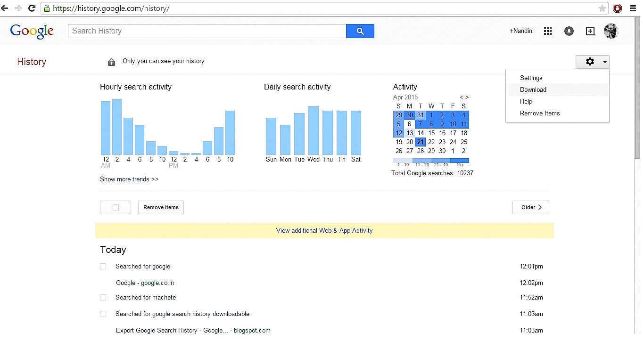Open the google search link

pyautogui.click(x=161, y=266)
